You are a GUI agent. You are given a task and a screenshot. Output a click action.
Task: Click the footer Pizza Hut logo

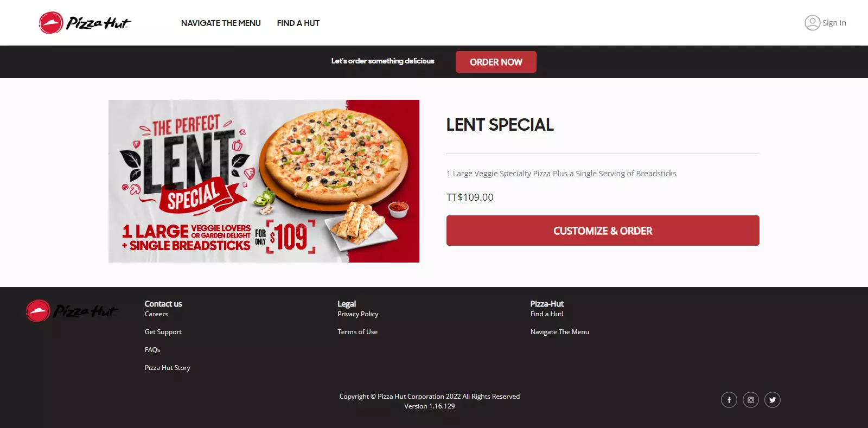tap(72, 311)
